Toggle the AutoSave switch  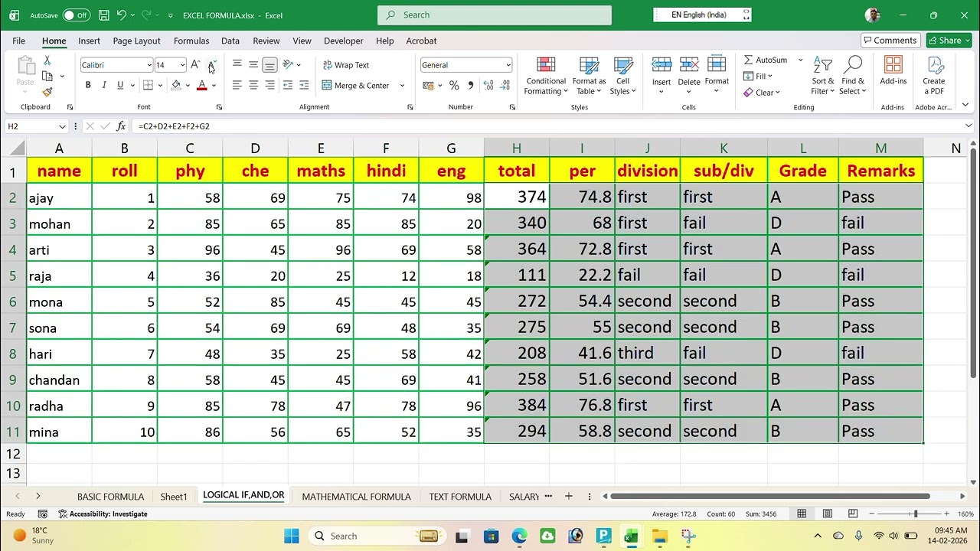pyautogui.click(x=76, y=15)
